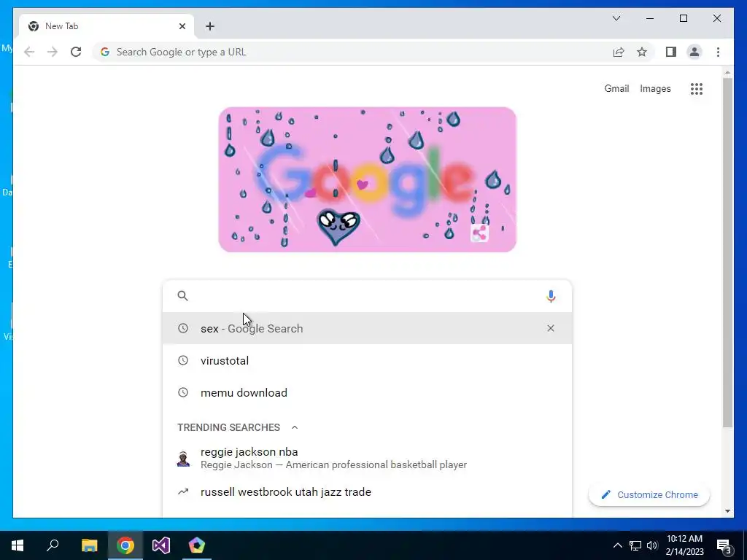Select the 'sex - Google Search' suggestion
The height and width of the screenshot is (560, 747).
pos(367,328)
